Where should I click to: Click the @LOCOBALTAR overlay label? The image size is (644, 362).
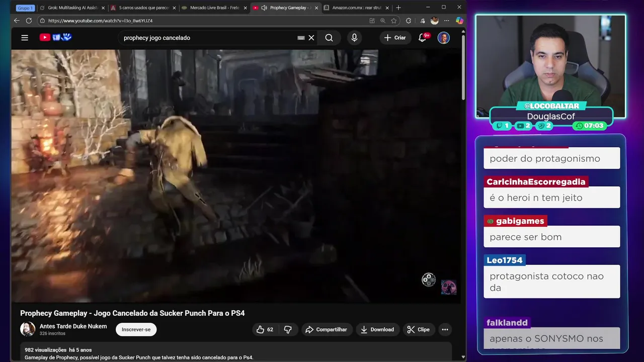551,106
